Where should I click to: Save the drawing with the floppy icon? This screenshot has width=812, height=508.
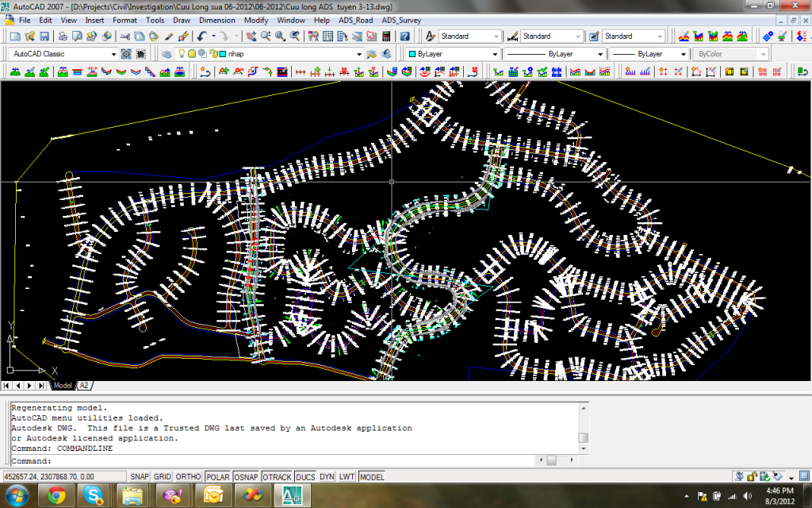click(44, 37)
